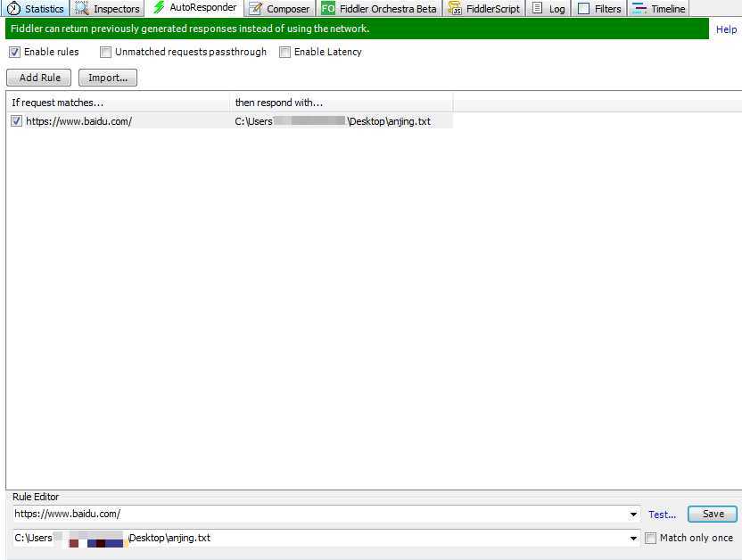Click the Log document icon

537,8
